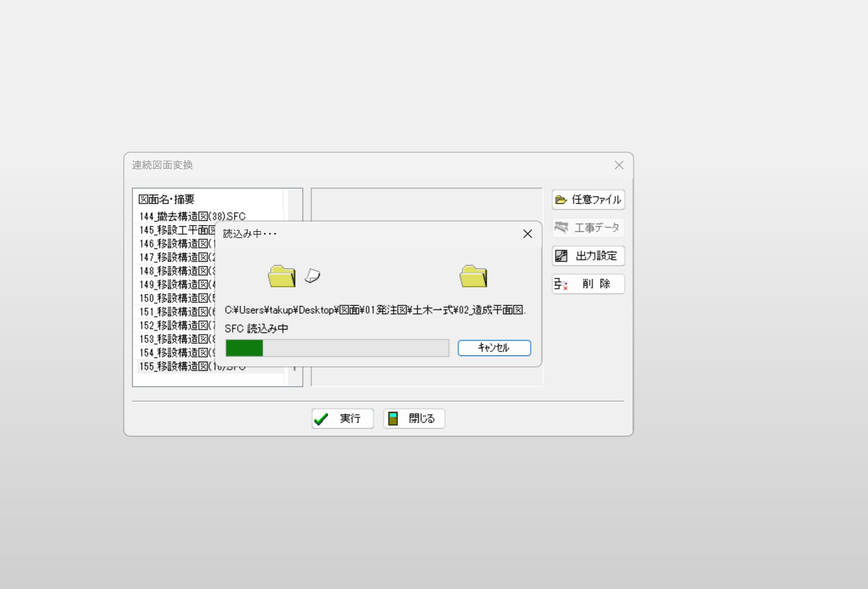Click the file path text in dialog
This screenshot has width=868, height=589.
[375, 310]
